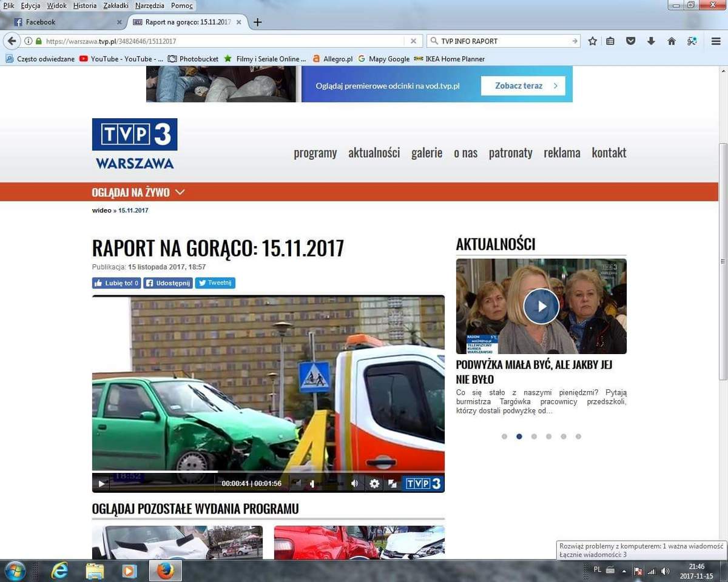728x582 pixels.
Task: Show bookmarks list icon in toolbar
Action: 610,41
